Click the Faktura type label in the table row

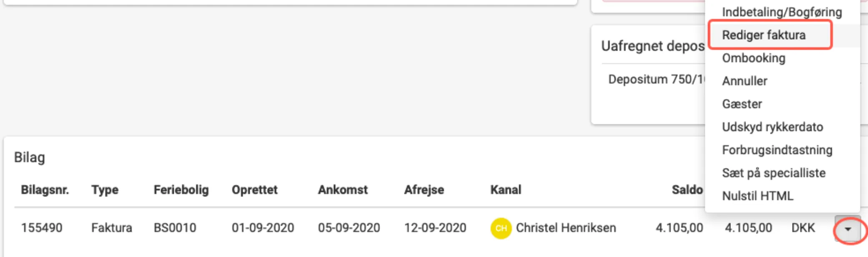(111, 228)
